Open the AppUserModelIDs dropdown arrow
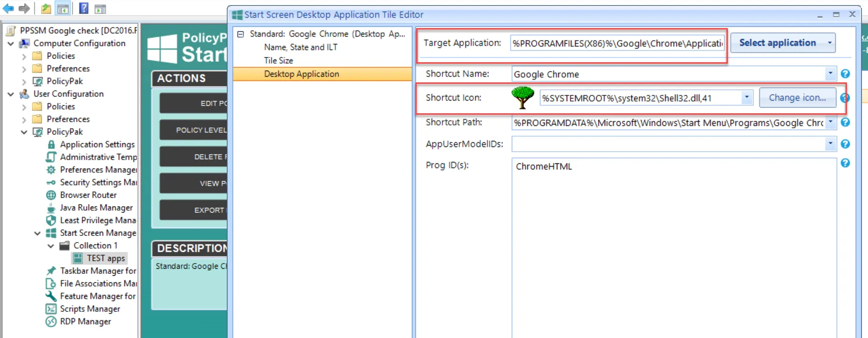 (x=830, y=144)
